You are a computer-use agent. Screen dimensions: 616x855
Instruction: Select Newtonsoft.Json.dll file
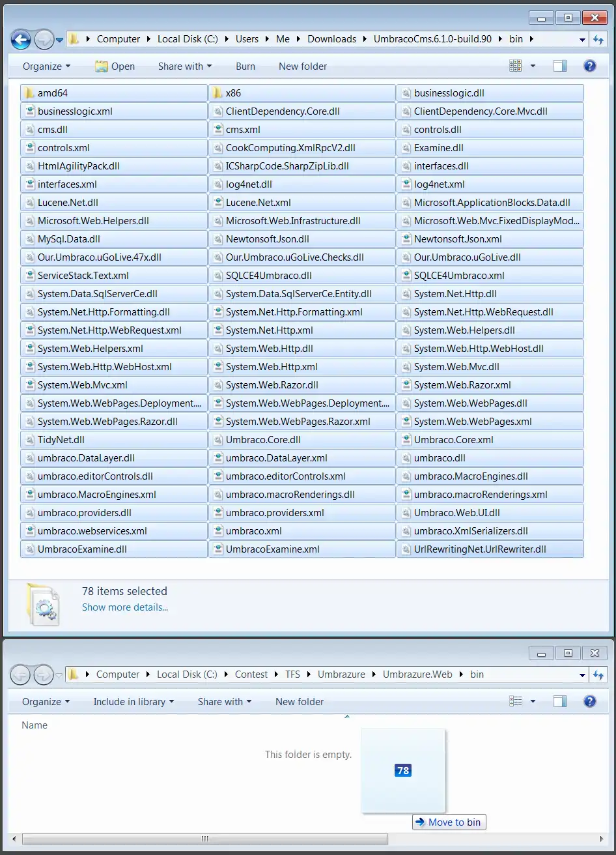click(x=301, y=239)
